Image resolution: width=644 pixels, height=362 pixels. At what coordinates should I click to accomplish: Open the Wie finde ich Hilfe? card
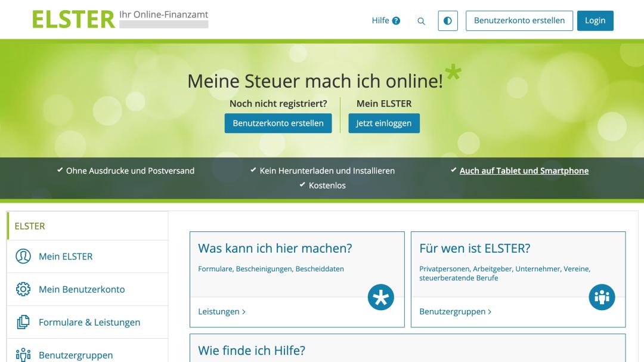coord(407,348)
